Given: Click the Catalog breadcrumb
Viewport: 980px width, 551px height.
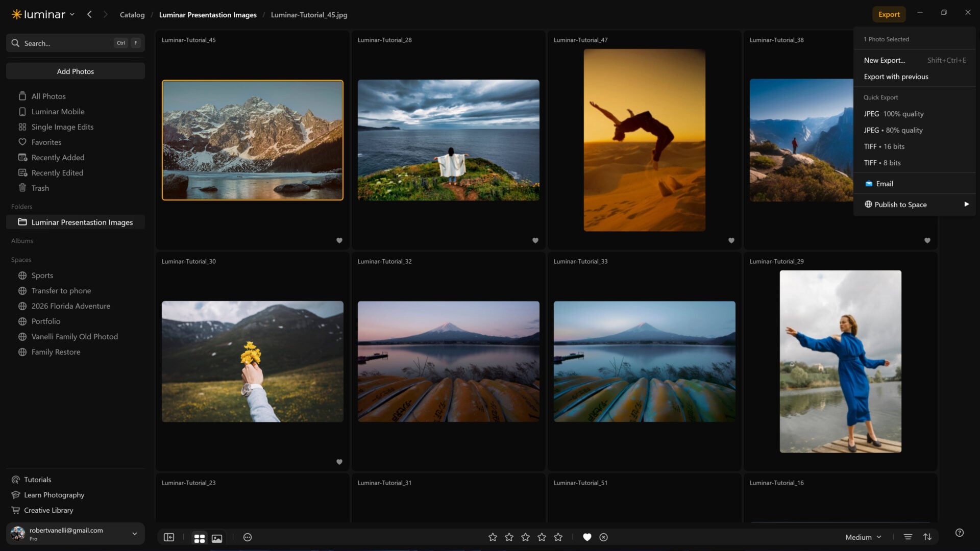Looking at the screenshot, I should point(132,15).
